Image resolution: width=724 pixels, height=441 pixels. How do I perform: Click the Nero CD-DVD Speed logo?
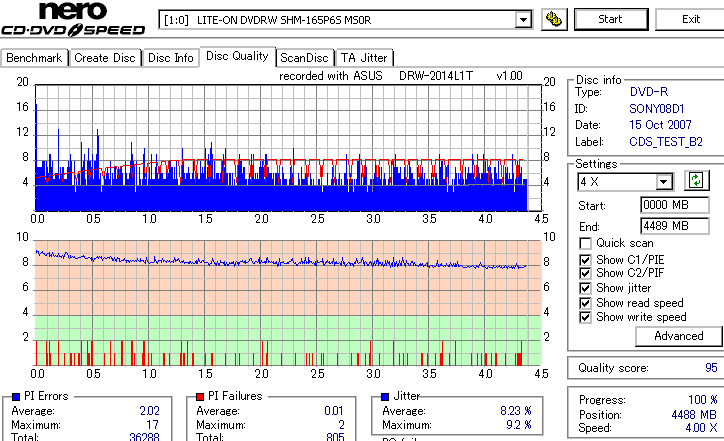[x=73, y=19]
